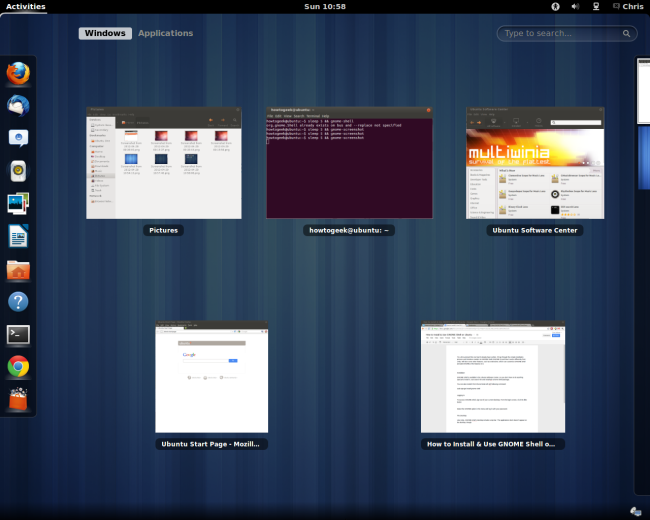The image size is (650, 520).
Task: Open Empathy chat from the dash
Action: click(18, 138)
